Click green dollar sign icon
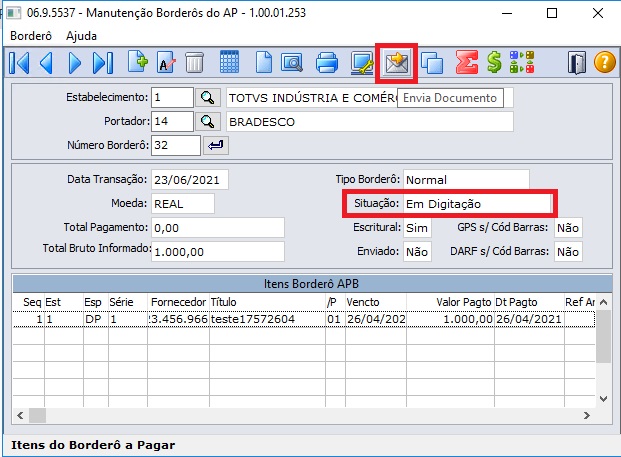 [x=494, y=62]
